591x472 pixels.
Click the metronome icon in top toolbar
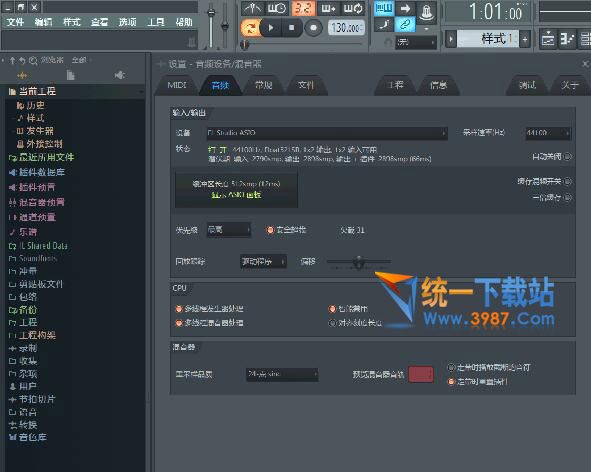click(x=252, y=8)
